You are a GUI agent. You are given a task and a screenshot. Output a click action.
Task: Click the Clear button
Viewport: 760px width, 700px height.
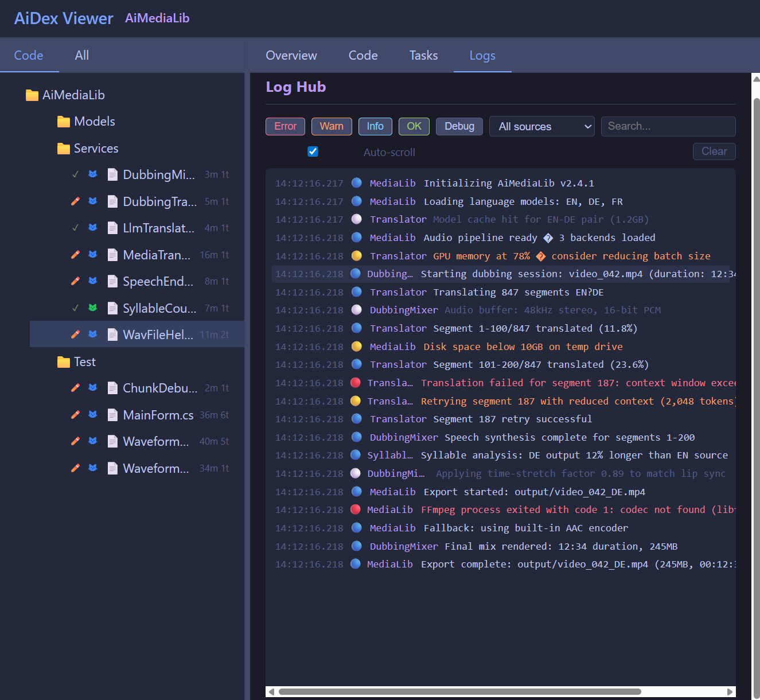coord(714,151)
